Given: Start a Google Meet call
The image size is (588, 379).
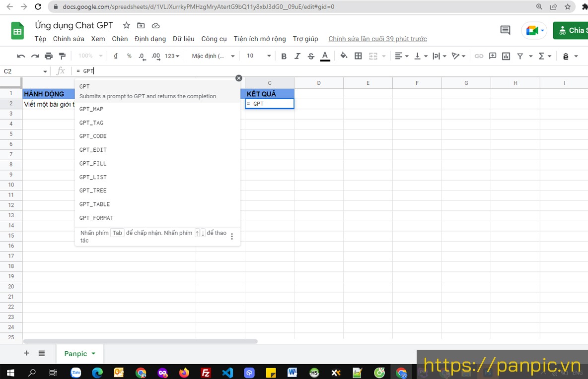Looking at the screenshot, I should pos(534,30).
